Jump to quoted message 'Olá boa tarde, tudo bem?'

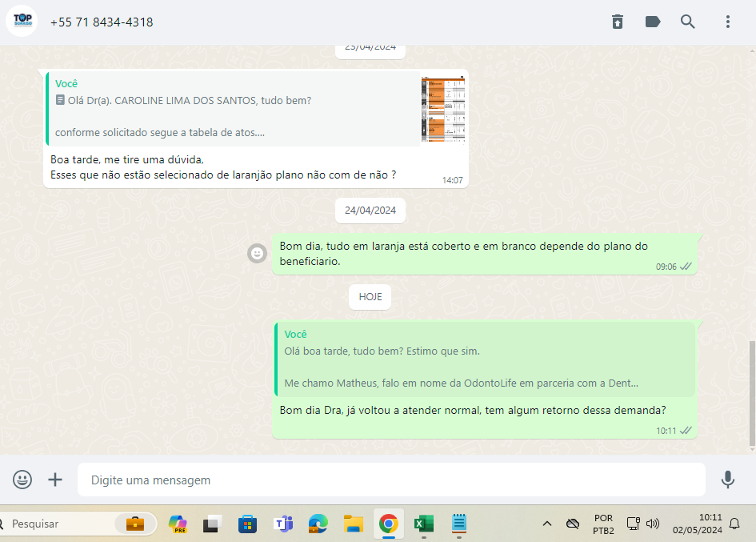click(x=485, y=359)
